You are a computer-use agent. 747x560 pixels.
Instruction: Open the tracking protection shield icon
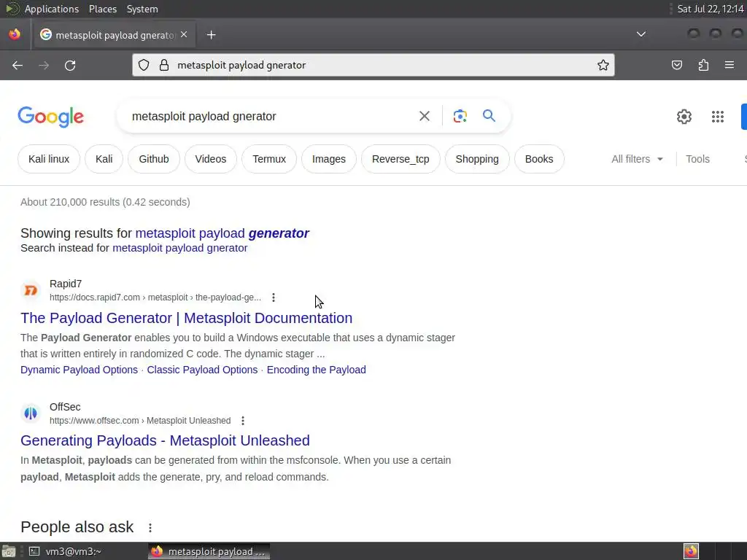[x=144, y=65]
